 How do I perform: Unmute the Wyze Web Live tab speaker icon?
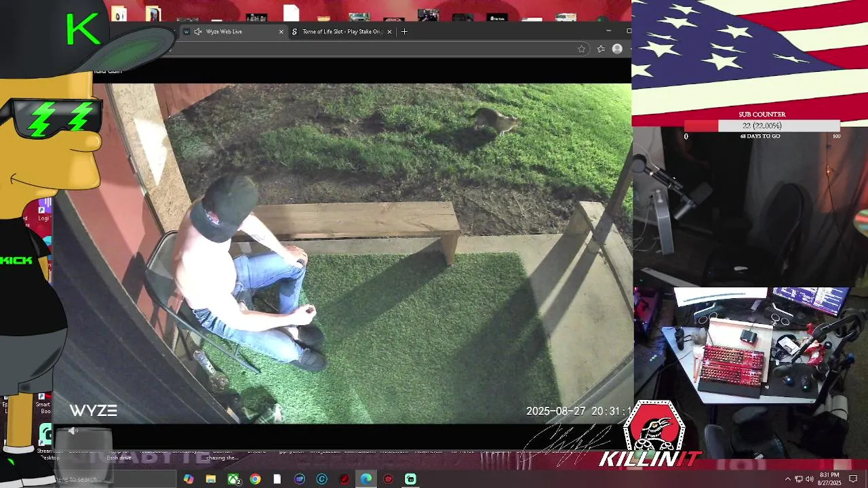click(x=198, y=31)
